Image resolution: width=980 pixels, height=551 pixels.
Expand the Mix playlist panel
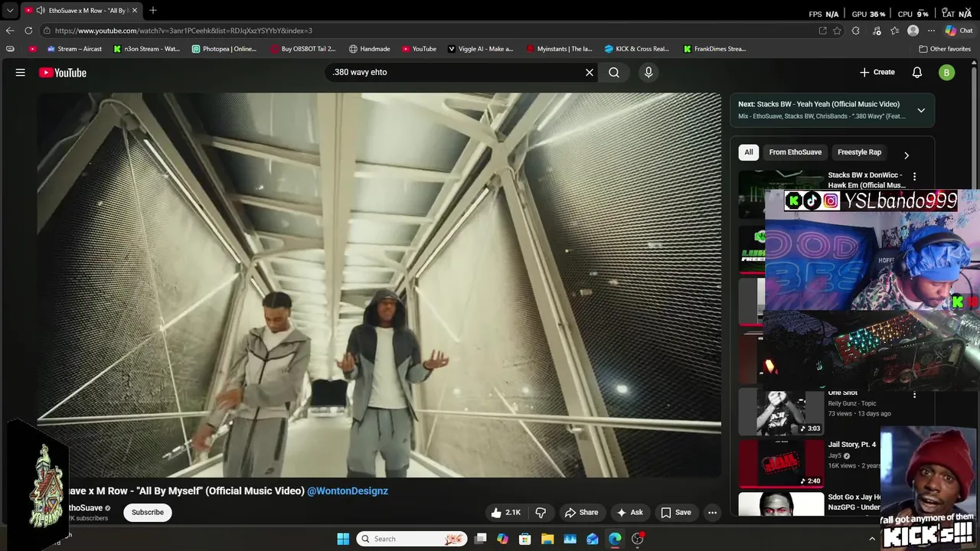pos(921,110)
